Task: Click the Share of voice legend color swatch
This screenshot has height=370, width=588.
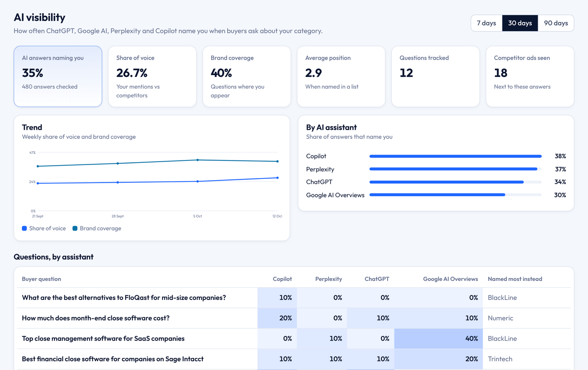Action: click(x=24, y=228)
